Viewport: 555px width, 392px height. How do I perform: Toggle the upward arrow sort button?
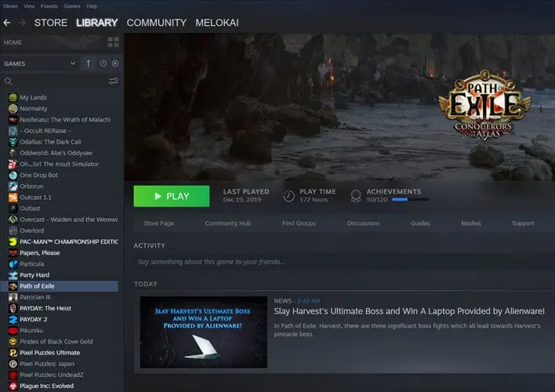click(x=89, y=63)
